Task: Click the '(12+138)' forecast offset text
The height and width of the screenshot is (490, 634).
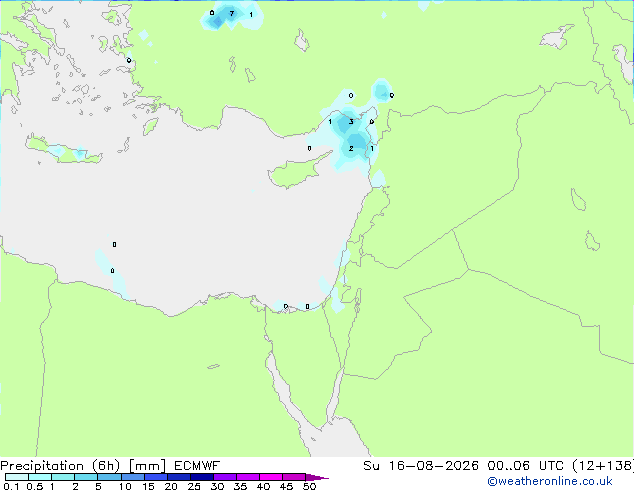Action: point(603,466)
